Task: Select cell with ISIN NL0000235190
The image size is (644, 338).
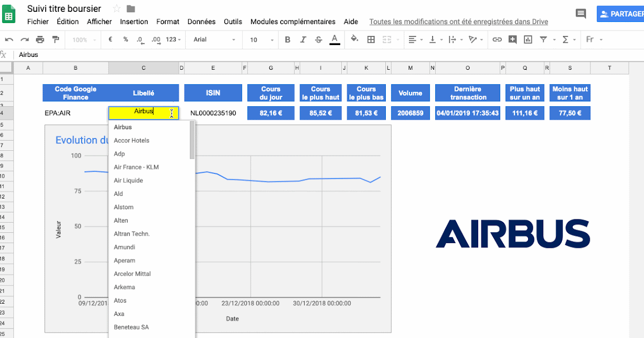Action: tap(213, 113)
